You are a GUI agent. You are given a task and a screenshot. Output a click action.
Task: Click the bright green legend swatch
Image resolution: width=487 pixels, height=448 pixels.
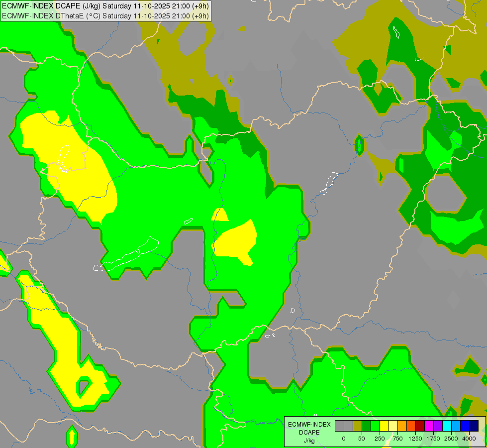tap(376, 426)
